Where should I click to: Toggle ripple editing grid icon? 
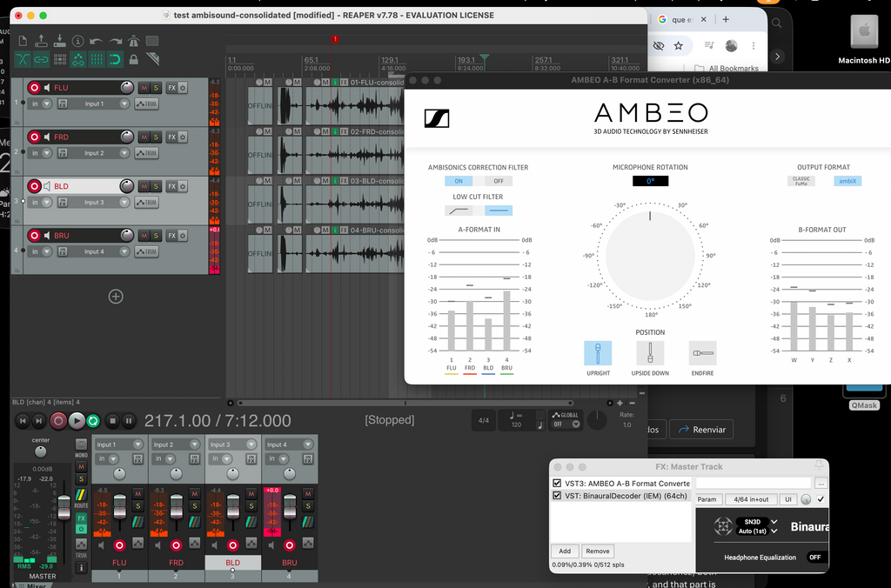60,59
